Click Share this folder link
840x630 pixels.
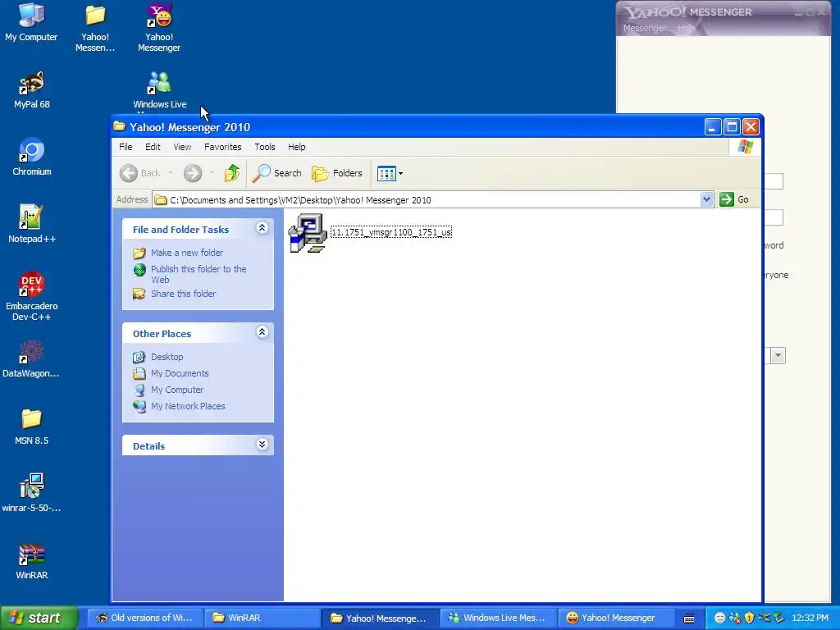183,294
